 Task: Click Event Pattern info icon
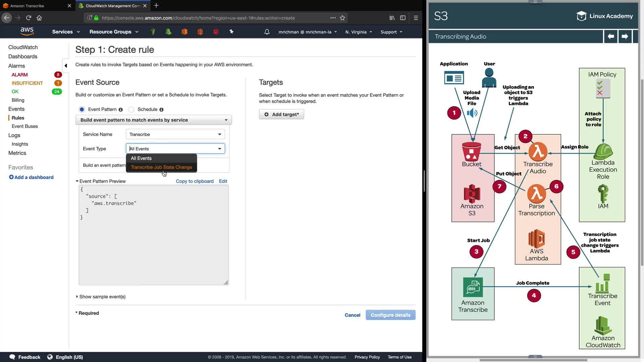(x=121, y=110)
